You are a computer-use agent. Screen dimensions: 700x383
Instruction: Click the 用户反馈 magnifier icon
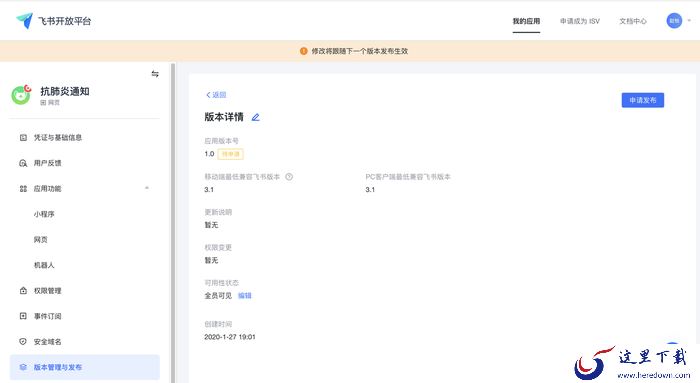pos(23,163)
